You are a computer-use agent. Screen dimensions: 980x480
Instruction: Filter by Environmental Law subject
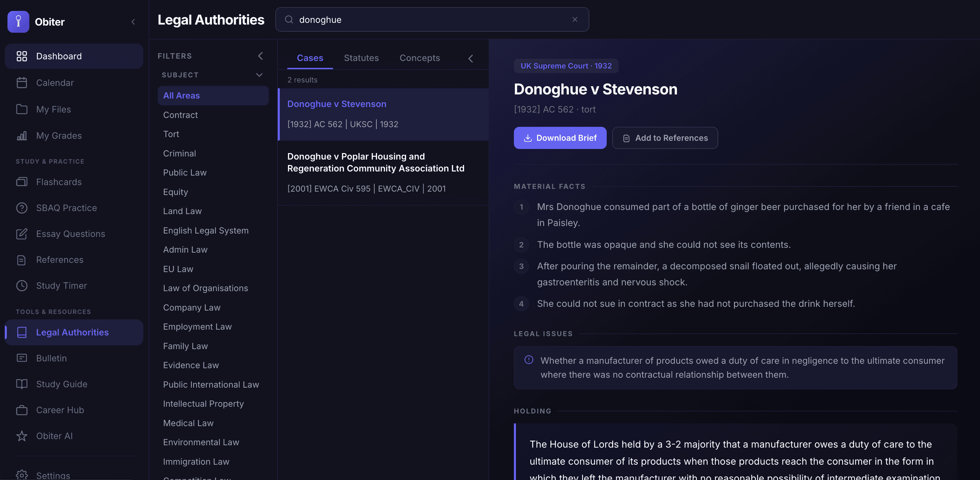pos(213,442)
